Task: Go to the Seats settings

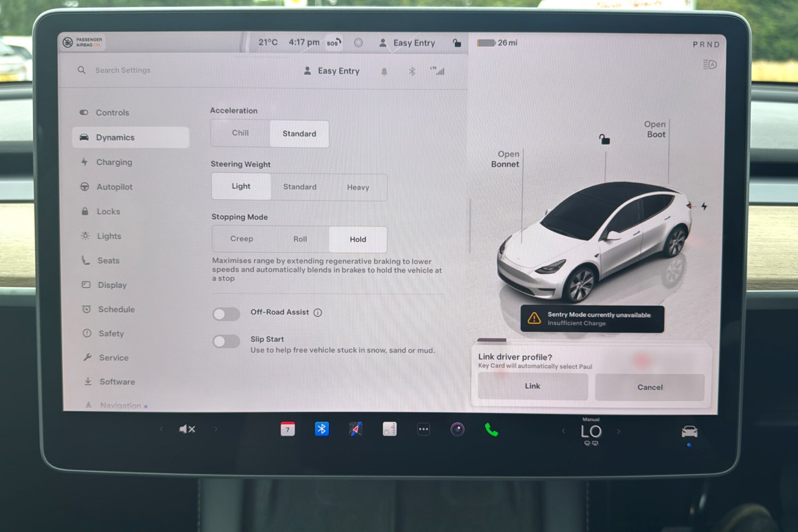Action: 101,260
